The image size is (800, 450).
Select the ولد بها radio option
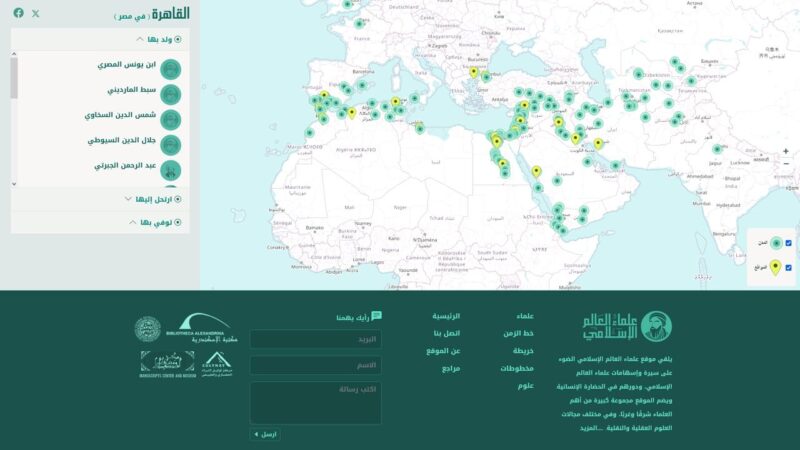178,39
